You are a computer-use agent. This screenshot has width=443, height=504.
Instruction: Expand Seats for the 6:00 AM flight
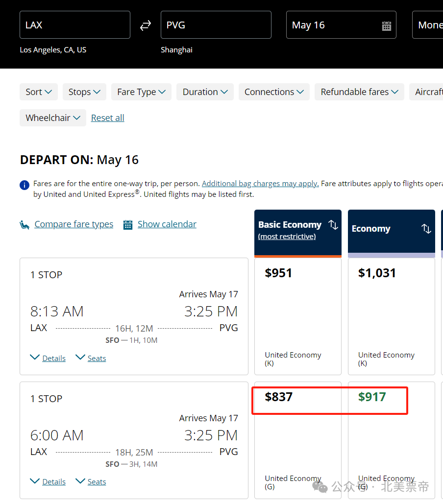point(91,481)
